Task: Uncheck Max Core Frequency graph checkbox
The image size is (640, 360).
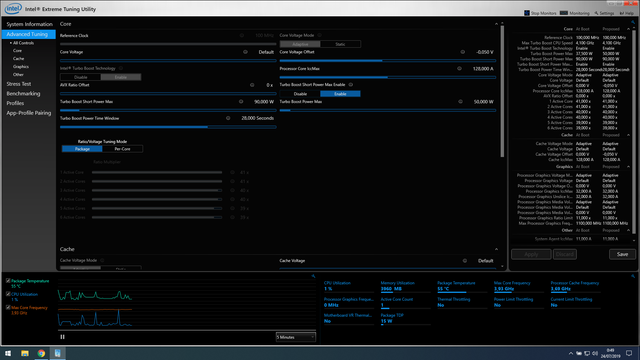Action: point(8,307)
